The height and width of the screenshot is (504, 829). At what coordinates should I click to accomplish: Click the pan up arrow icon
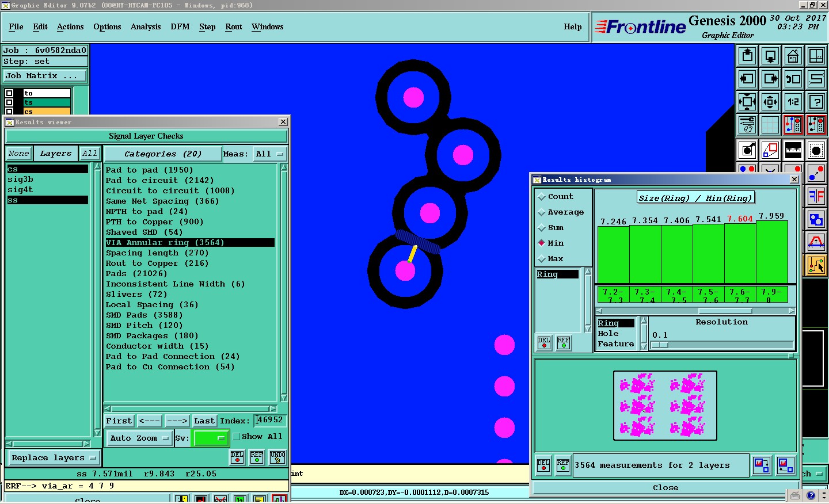click(747, 56)
